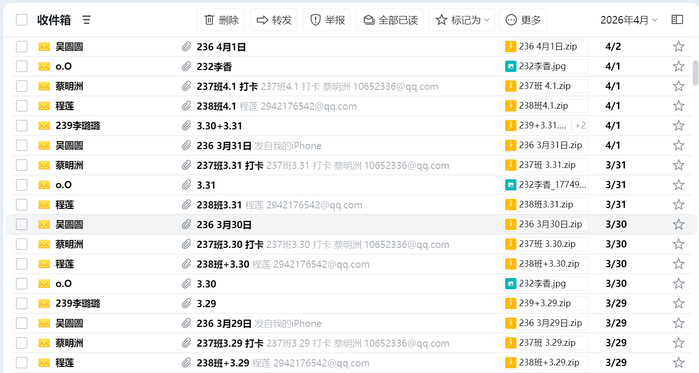The height and width of the screenshot is (373, 699).
Task: Open 232李香_17749 image attachment
Action: [546, 184]
